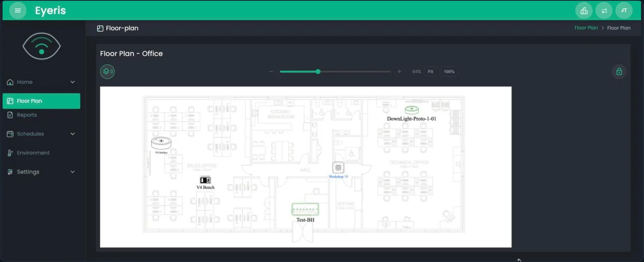Click the Floor Plan breadcrumb link

point(586,28)
